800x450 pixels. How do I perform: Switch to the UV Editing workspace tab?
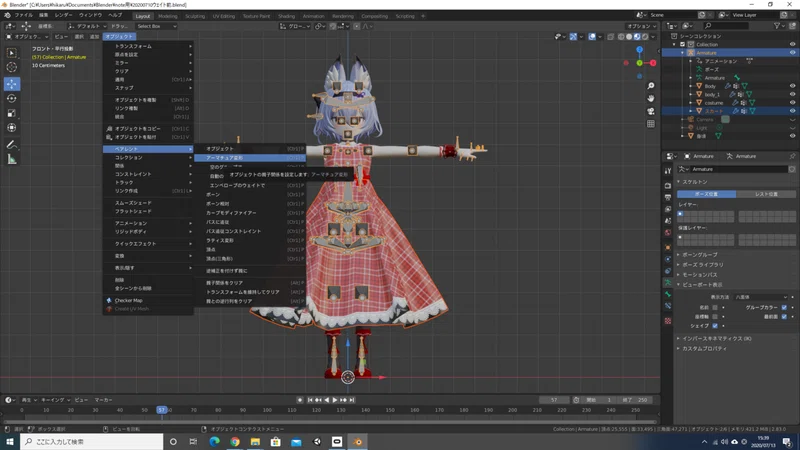point(223,16)
